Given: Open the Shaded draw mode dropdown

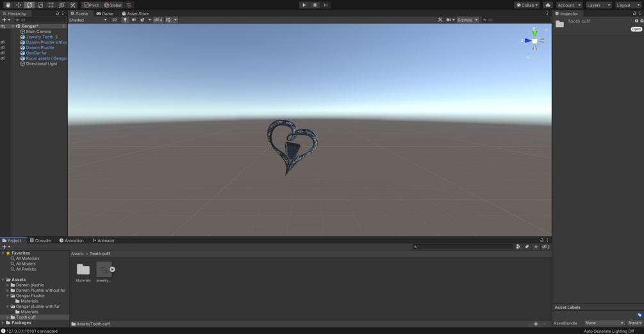Looking at the screenshot, I should pyautogui.click(x=88, y=20).
